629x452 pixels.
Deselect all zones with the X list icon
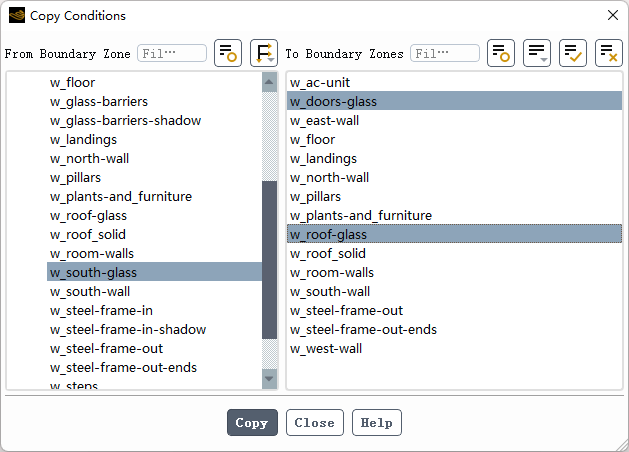(608, 53)
